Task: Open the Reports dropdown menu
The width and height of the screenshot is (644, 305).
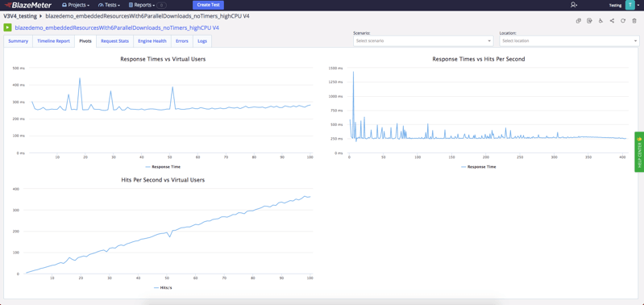Action: [x=142, y=6]
